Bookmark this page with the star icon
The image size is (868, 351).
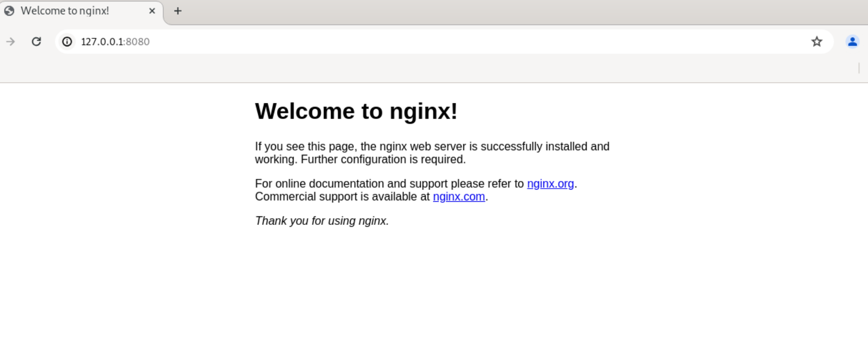(x=817, y=42)
